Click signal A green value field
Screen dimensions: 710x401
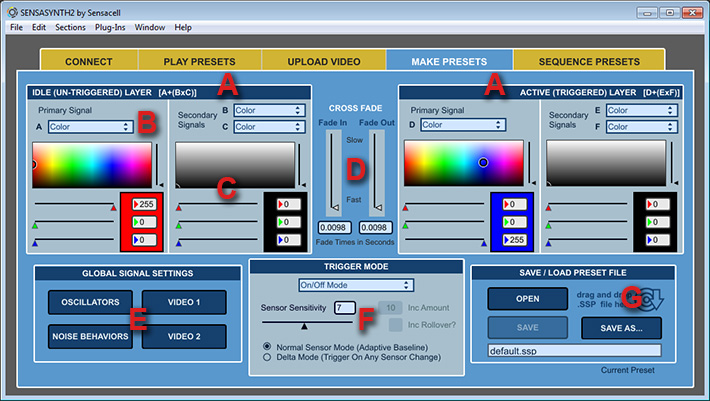click(144, 222)
